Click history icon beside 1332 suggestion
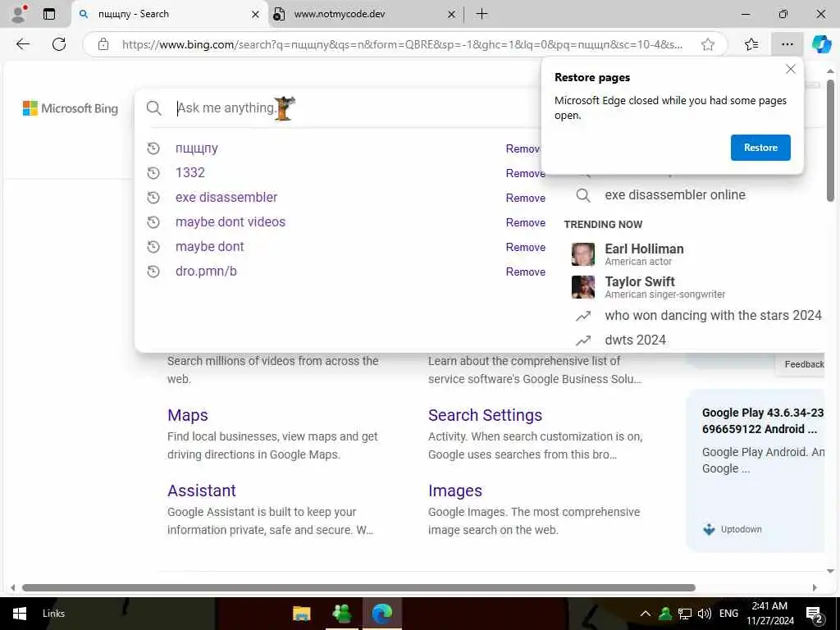The width and height of the screenshot is (840, 630). click(x=153, y=173)
